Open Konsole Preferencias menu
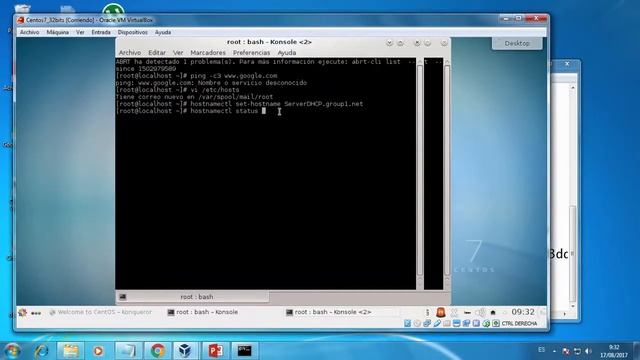 251,53
